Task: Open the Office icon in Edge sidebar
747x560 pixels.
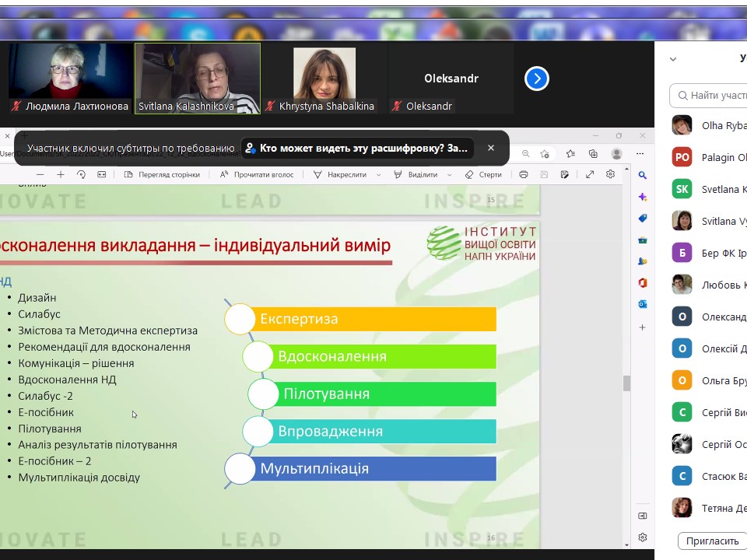Action: [643, 283]
